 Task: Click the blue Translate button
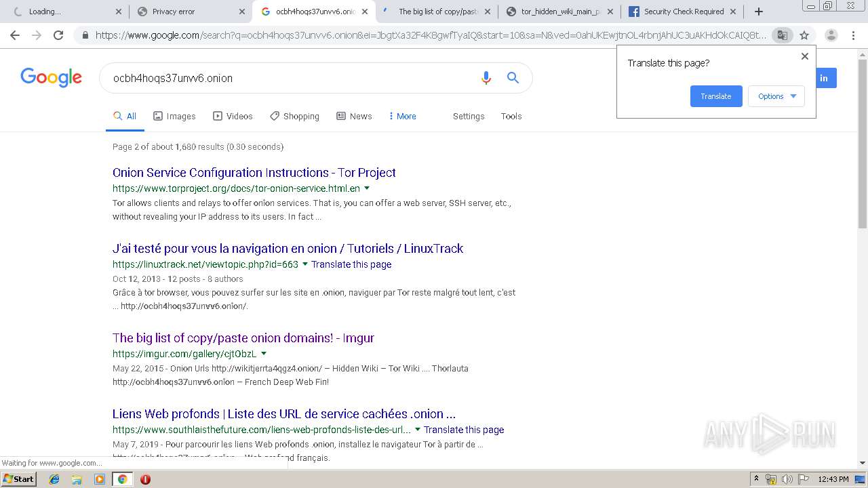click(716, 96)
